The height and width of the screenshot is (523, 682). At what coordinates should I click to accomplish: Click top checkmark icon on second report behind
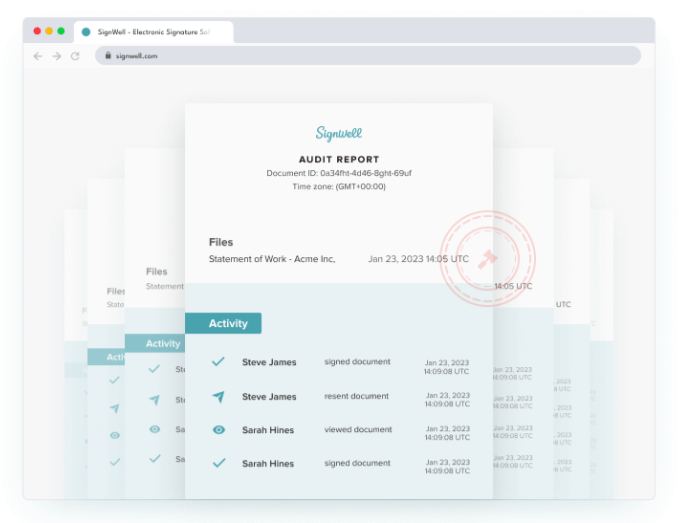tap(154, 369)
